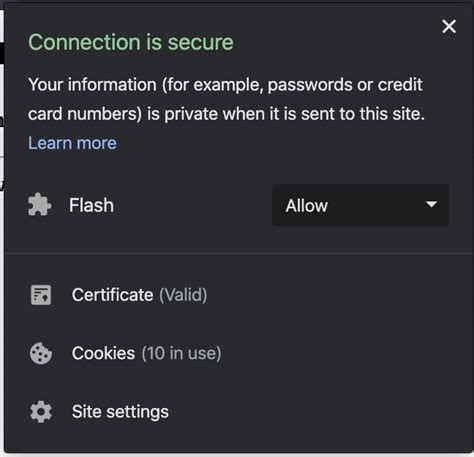Click the Site settings gear icon
The image size is (474, 457).
click(x=41, y=412)
